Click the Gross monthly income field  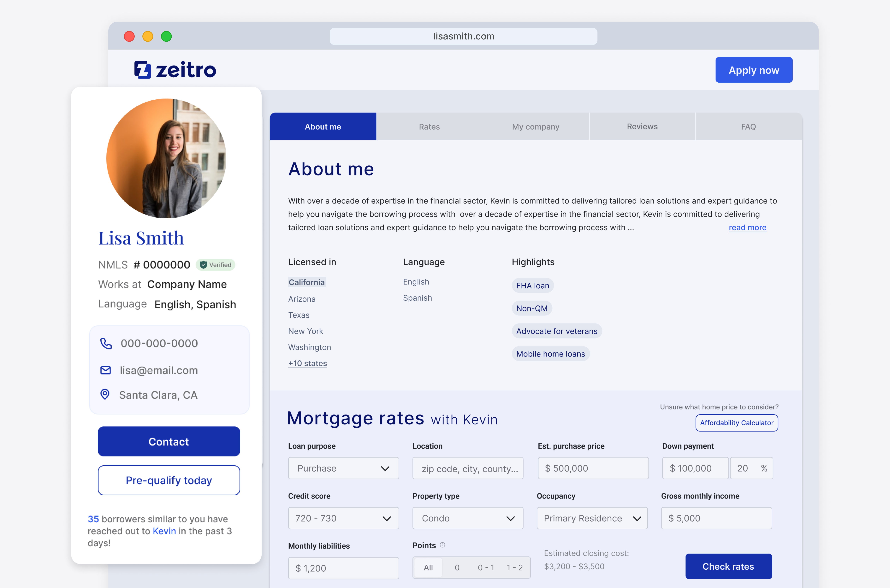(x=716, y=518)
